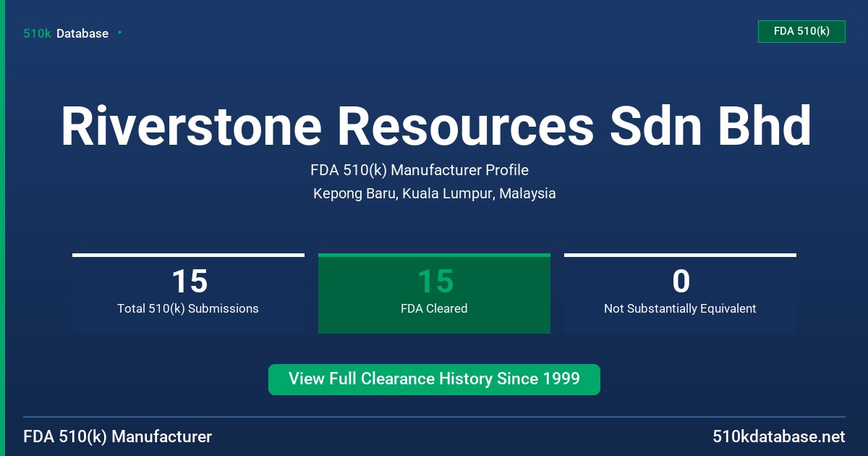Select the Not Substantially Equivalent card
Viewport: 868px width, 456px height.
[680, 293]
